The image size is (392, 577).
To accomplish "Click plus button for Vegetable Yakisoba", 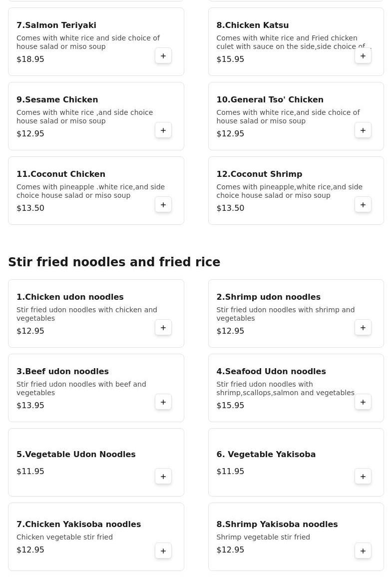I will click(x=363, y=477).
